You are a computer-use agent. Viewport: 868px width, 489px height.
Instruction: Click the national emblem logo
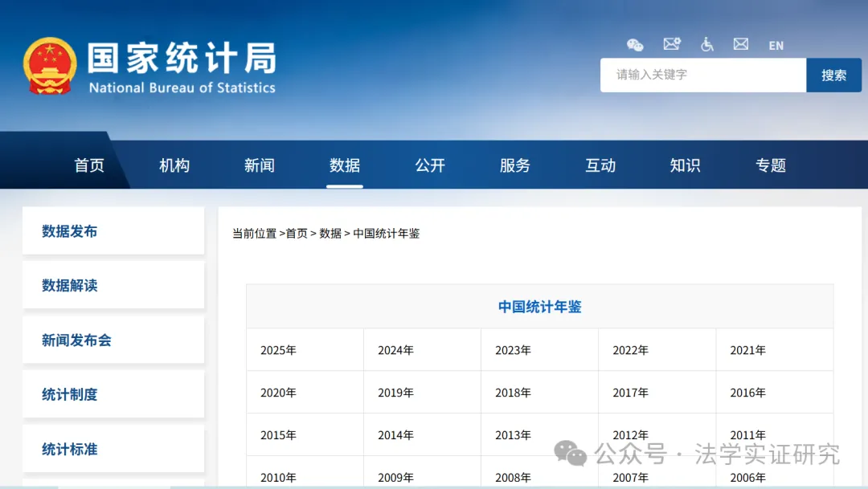tap(50, 66)
